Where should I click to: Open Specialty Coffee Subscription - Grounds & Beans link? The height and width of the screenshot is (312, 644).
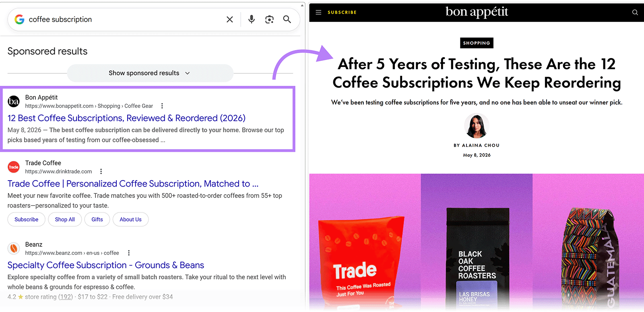pos(106,265)
